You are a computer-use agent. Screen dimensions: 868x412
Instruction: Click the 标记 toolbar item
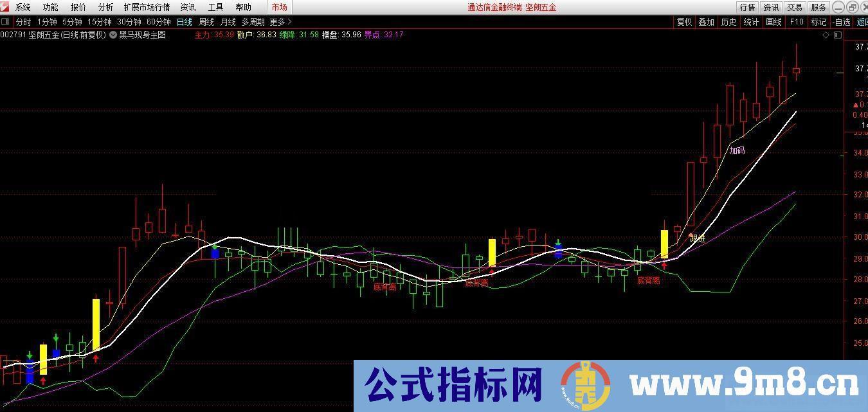pyautogui.click(x=818, y=22)
